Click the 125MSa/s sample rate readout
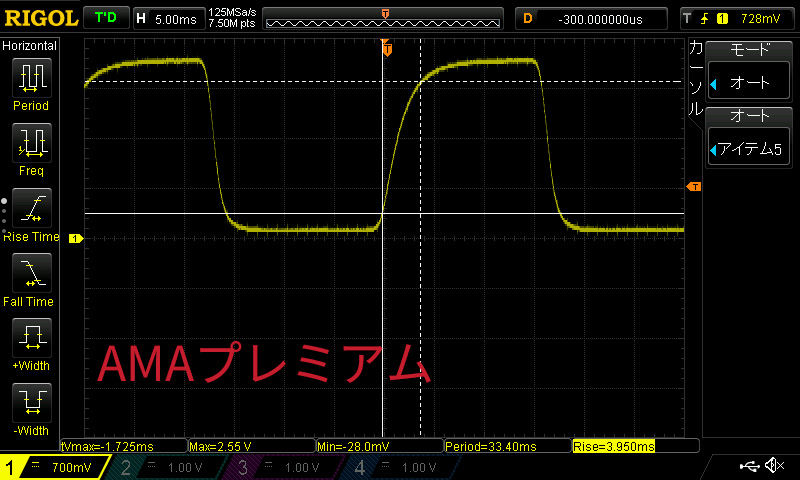 (x=232, y=12)
